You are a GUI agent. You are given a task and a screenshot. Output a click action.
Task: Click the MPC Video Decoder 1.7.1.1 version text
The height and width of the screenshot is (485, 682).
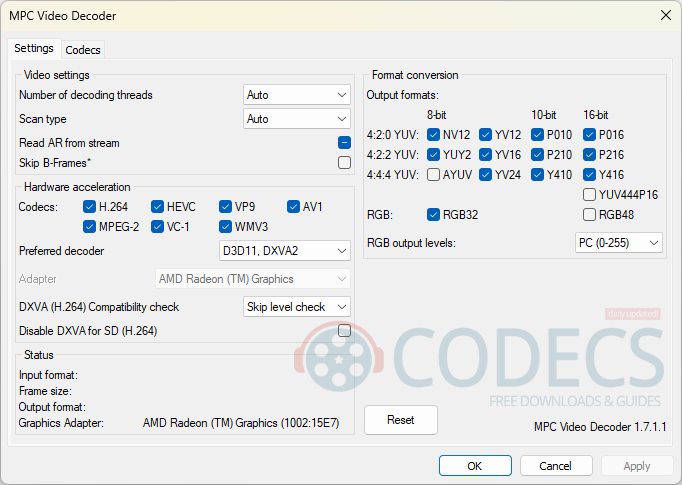coord(600,427)
